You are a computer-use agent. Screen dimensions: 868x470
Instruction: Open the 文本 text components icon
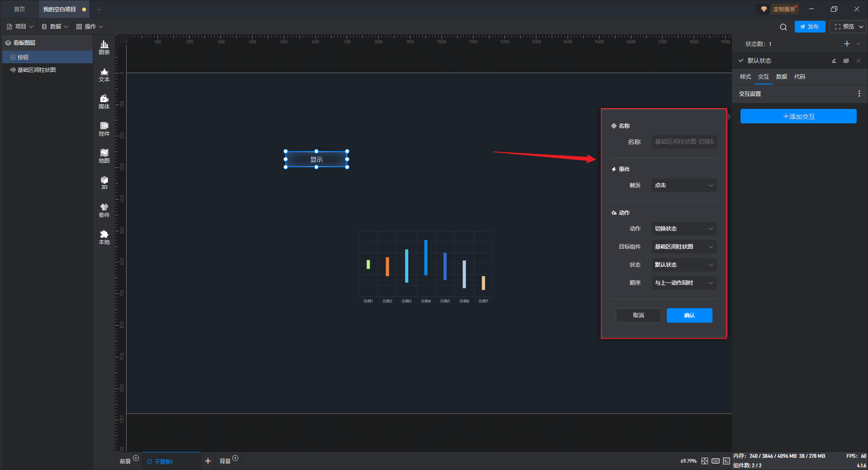(104, 75)
